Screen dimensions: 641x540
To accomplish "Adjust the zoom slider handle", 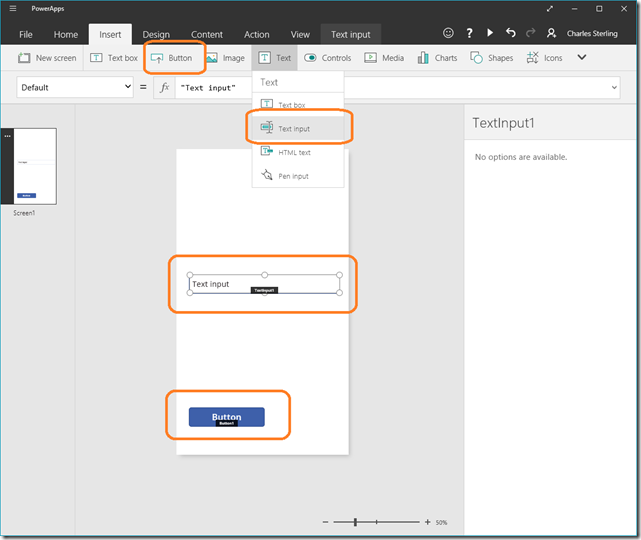I will point(357,522).
